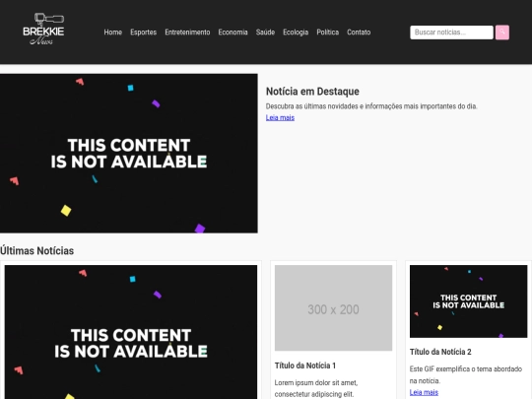Image resolution: width=532 pixels, height=399 pixels.
Task: Click the Últimas Notícias heading
Action: point(37,251)
